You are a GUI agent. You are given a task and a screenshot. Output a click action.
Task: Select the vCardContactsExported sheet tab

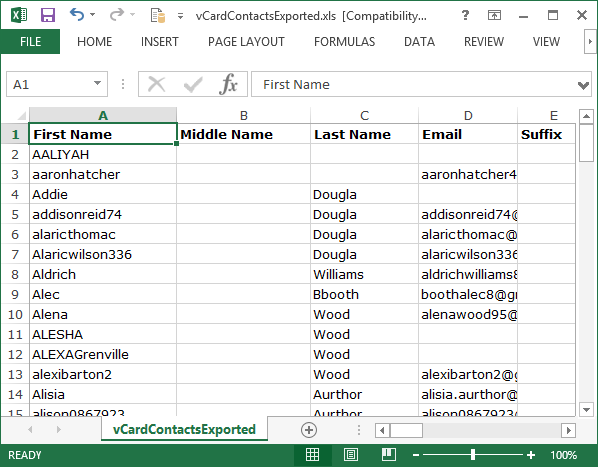[x=184, y=430]
